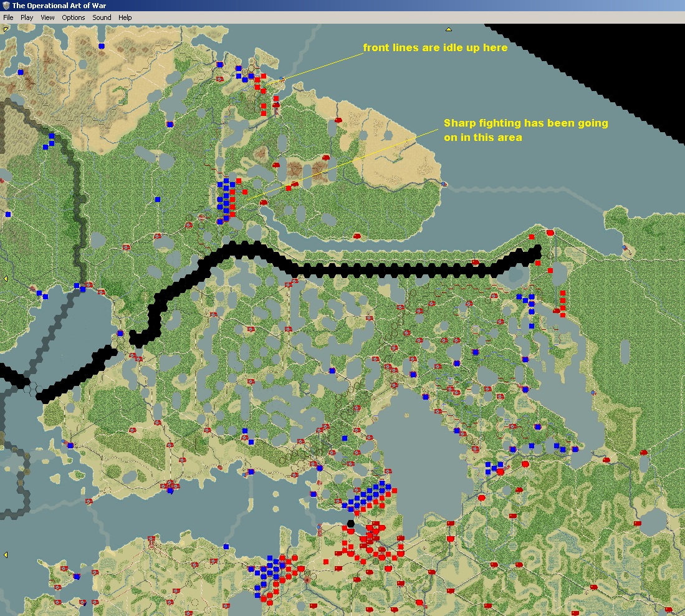Open the View menu
Image resolution: width=685 pixels, height=616 pixels.
(47, 17)
